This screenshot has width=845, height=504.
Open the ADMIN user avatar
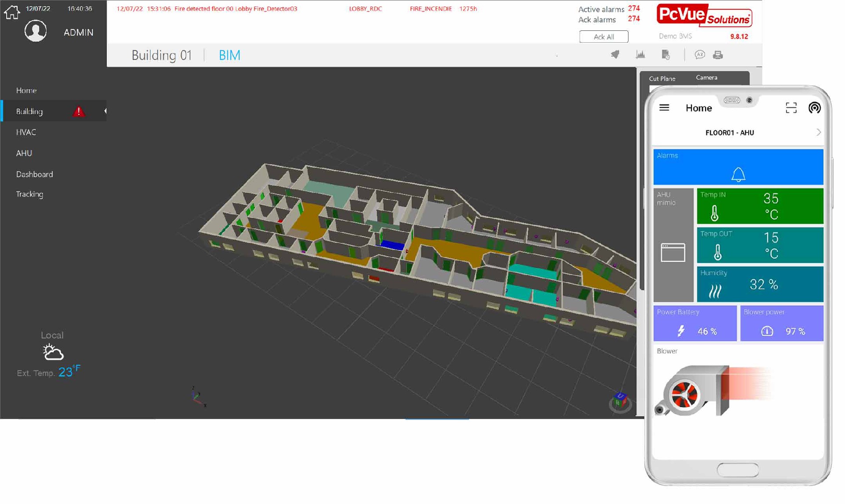[36, 31]
